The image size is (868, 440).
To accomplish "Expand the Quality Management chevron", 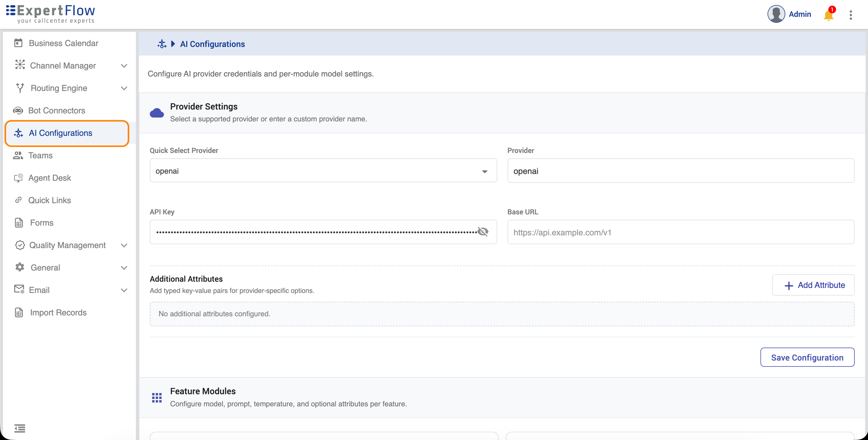I will coord(124,245).
